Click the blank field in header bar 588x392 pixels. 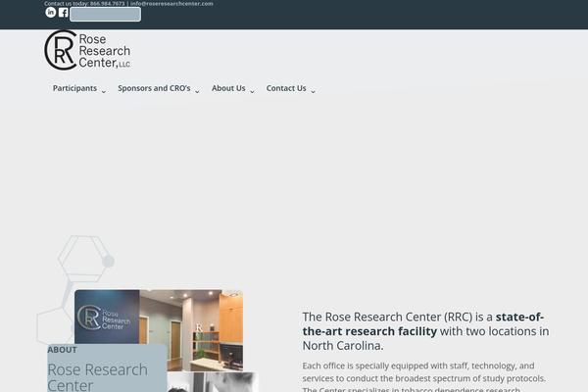(106, 15)
